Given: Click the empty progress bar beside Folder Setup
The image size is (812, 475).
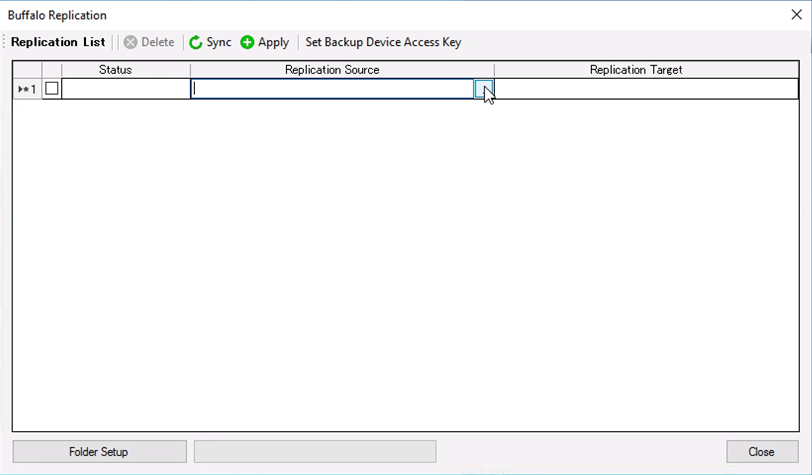Looking at the screenshot, I should point(315,452).
